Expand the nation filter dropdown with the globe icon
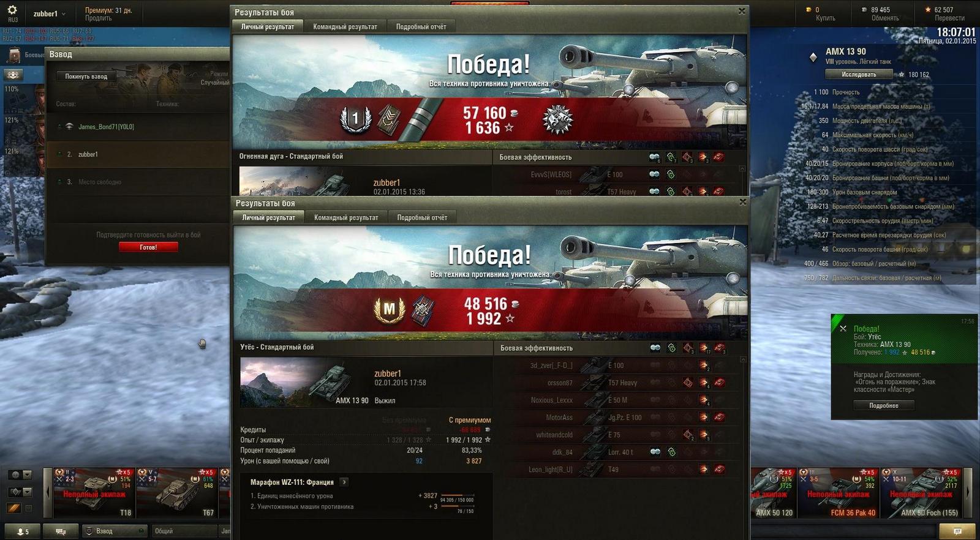The width and height of the screenshot is (980, 540). pos(20,474)
